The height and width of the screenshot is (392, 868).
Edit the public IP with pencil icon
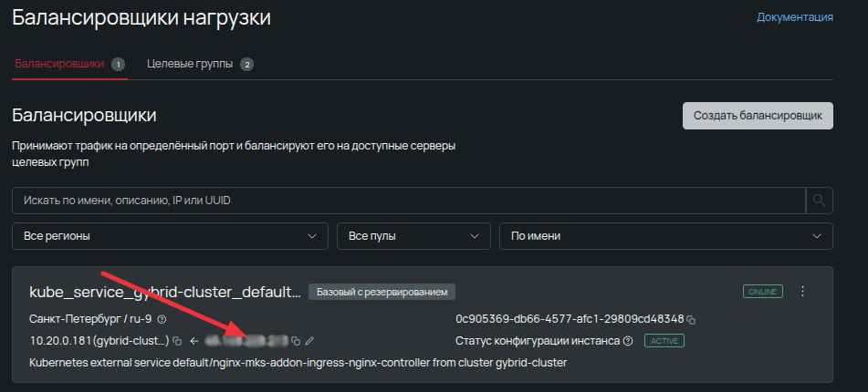309,341
